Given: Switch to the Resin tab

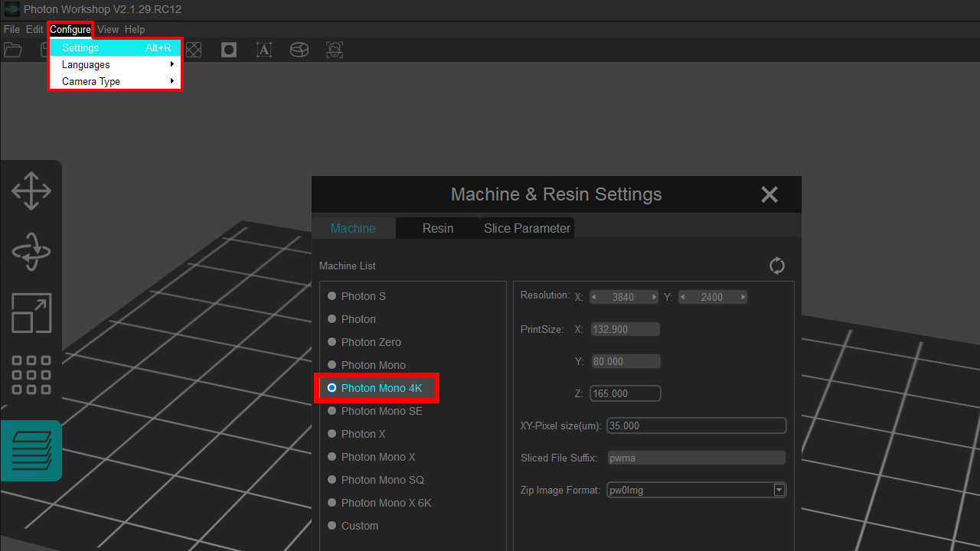Looking at the screenshot, I should [438, 228].
